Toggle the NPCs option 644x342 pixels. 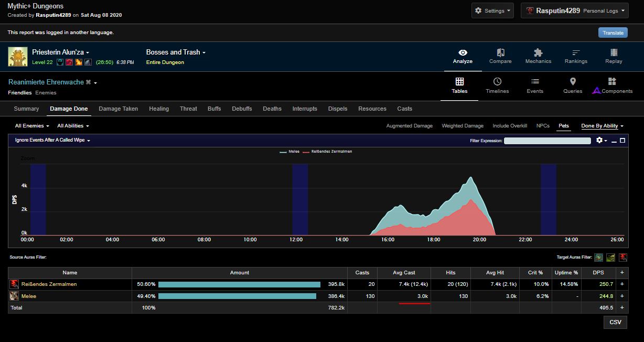[x=543, y=126]
